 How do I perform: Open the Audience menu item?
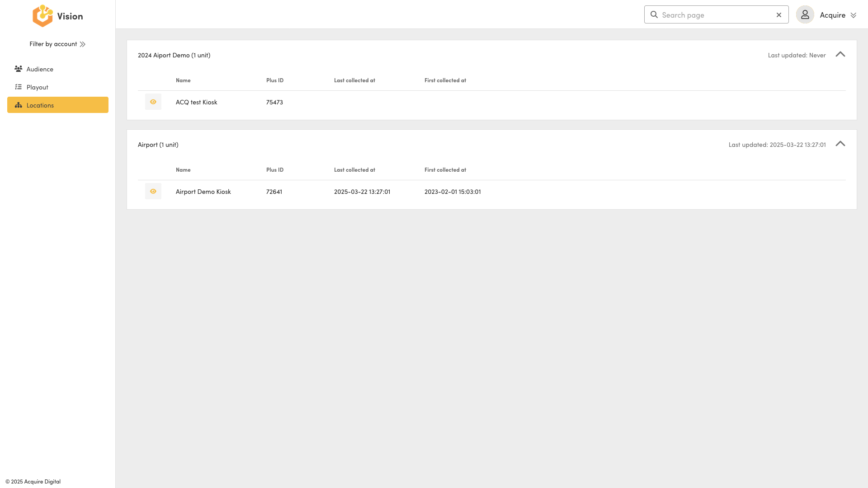tap(58, 69)
